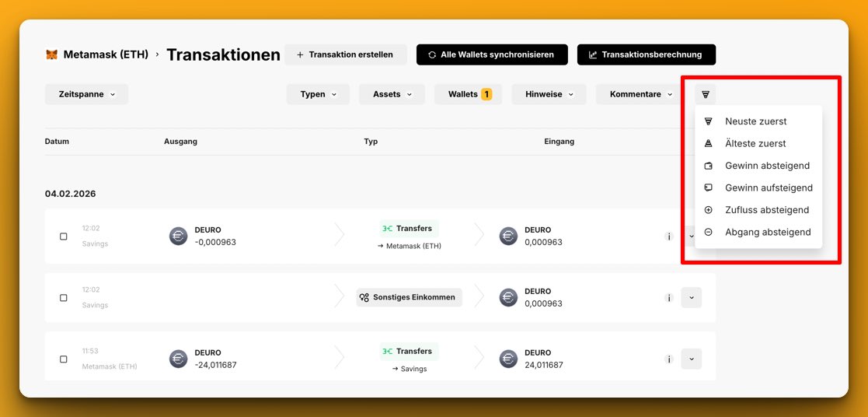Click the Metamask fox icon
The image size is (868, 417).
[x=51, y=55]
